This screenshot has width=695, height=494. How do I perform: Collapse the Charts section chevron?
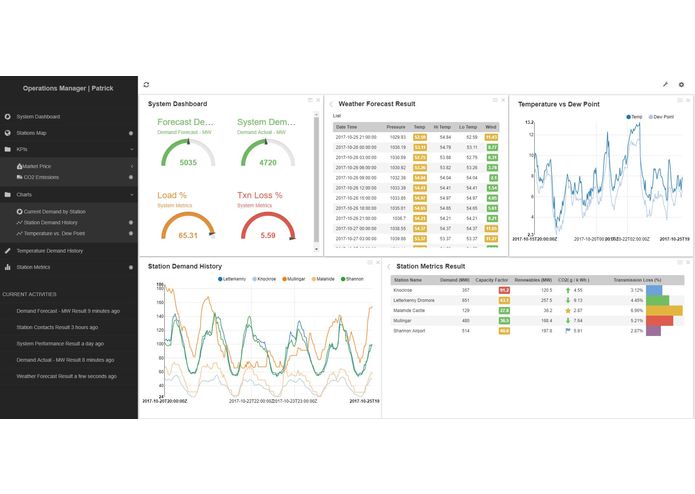(x=132, y=195)
